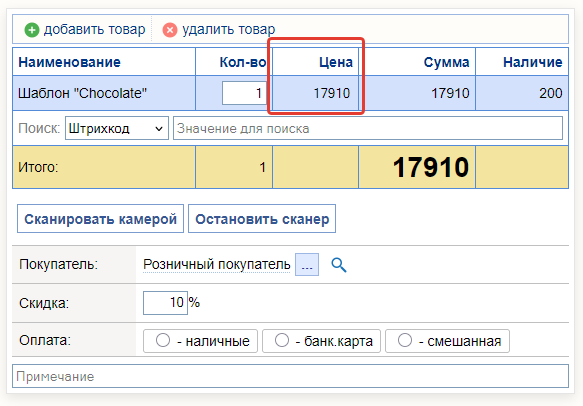Select the банк.карта payment radio button
583x406 pixels.
click(x=282, y=340)
